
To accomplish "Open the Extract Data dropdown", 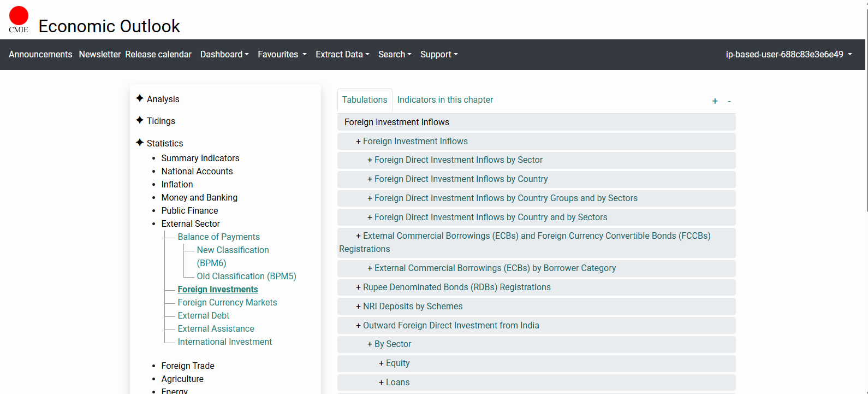I will [342, 55].
